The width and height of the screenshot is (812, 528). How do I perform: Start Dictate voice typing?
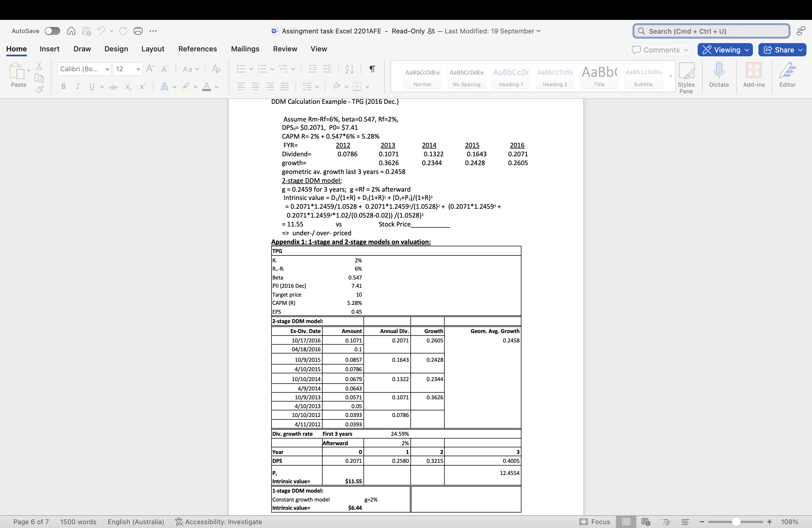tap(719, 76)
